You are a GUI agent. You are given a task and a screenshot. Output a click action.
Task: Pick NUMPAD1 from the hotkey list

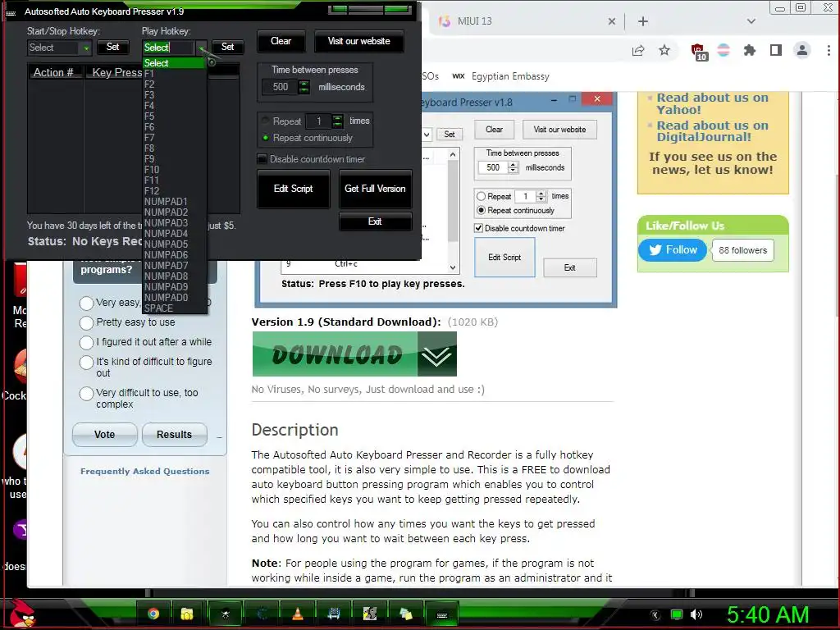pos(174,202)
